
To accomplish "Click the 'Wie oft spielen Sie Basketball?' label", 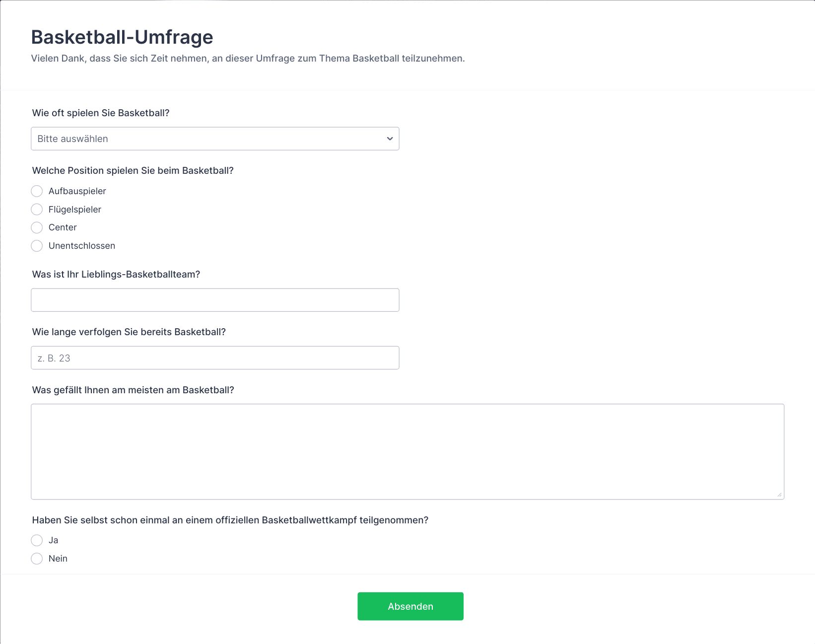I will pyautogui.click(x=101, y=113).
